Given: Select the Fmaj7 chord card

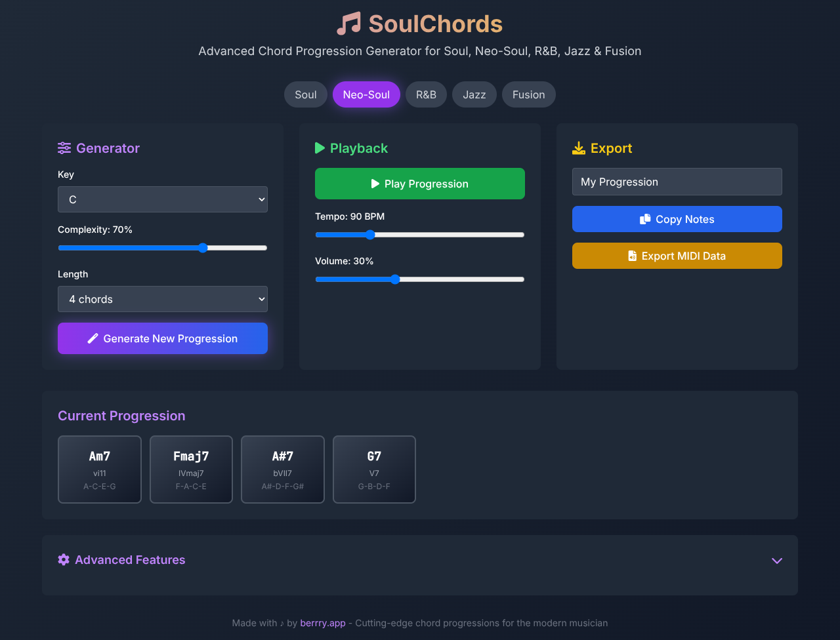Looking at the screenshot, I should coord(191,470).
